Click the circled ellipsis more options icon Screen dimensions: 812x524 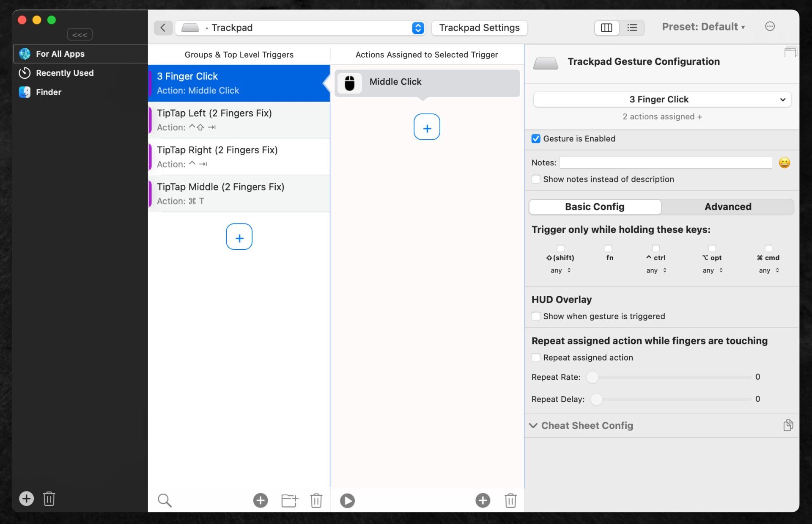click(770, 27)
